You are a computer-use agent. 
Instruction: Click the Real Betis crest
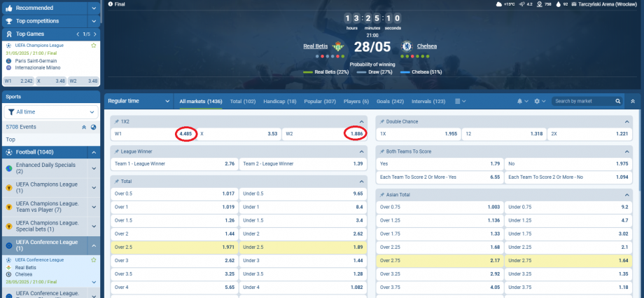coord(338,46)
